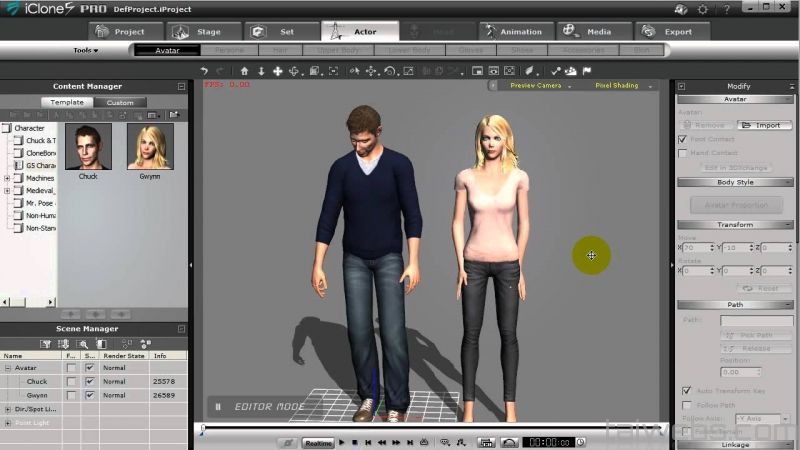Toggle the Foot Contact checkbox
This screenshot has height=450, width=800.
coord(683,140)
